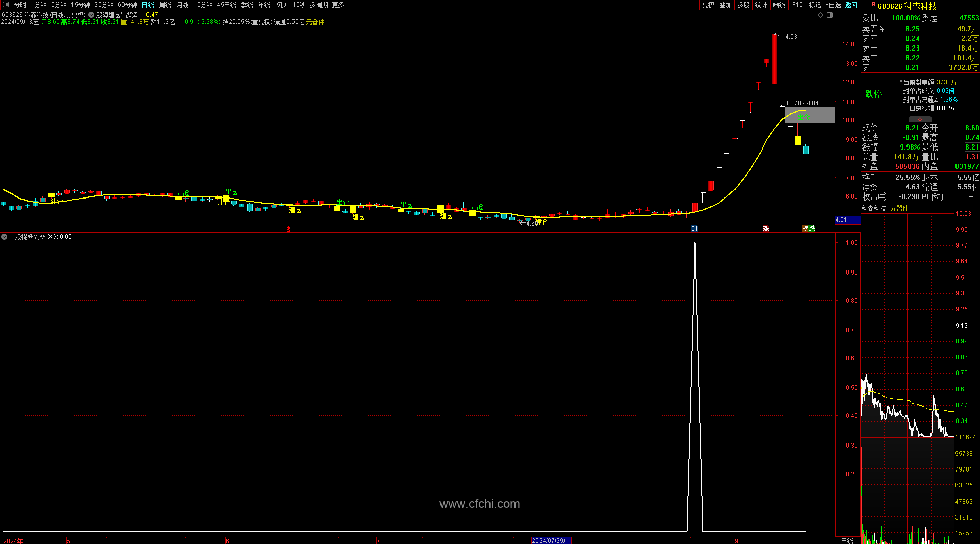
Task: Switch to the 周线 weekly period tab
Action: tap(165, 5)
